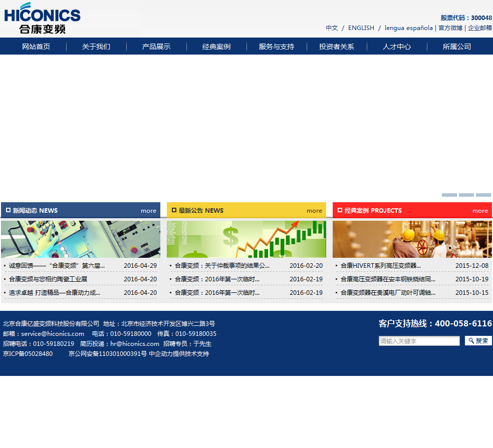The image size is (493, 448).
Task: Click the 搜索 search button
Action: [478, 340]
